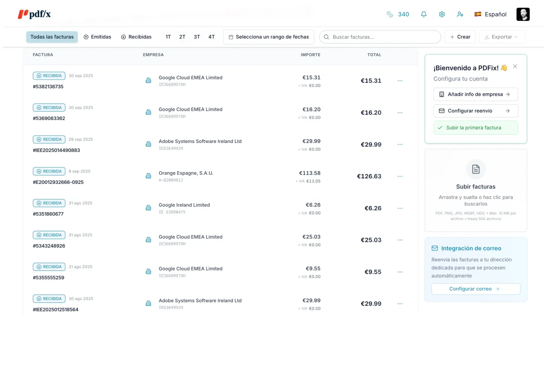Open the notifications bell
The width and height of the screenshot is (547, 392).
[x=423, y=14]
